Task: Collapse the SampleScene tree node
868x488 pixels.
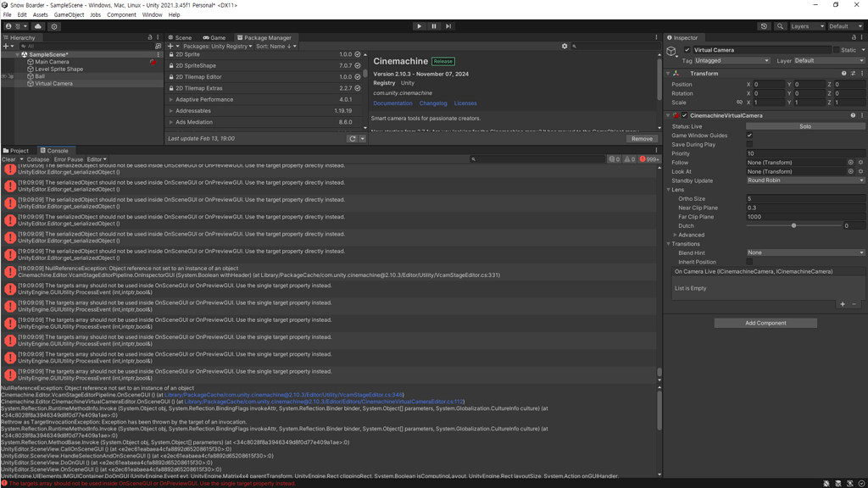Action: [x=17, y=55]
